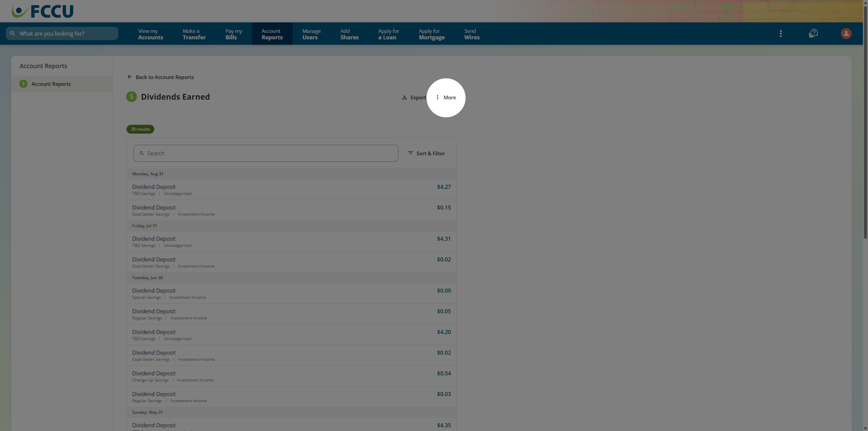Click the Export download icon
This screenshot has height=431, width=868.
405,97
